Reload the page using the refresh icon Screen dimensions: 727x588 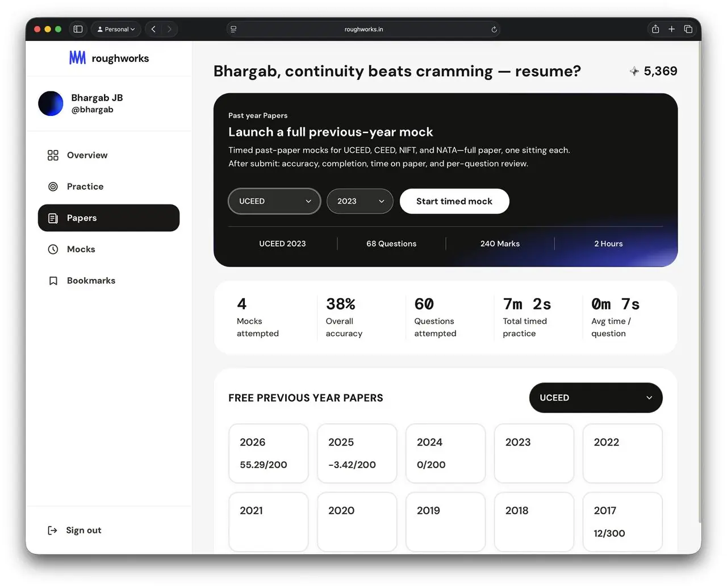click(x=494, y=30)
